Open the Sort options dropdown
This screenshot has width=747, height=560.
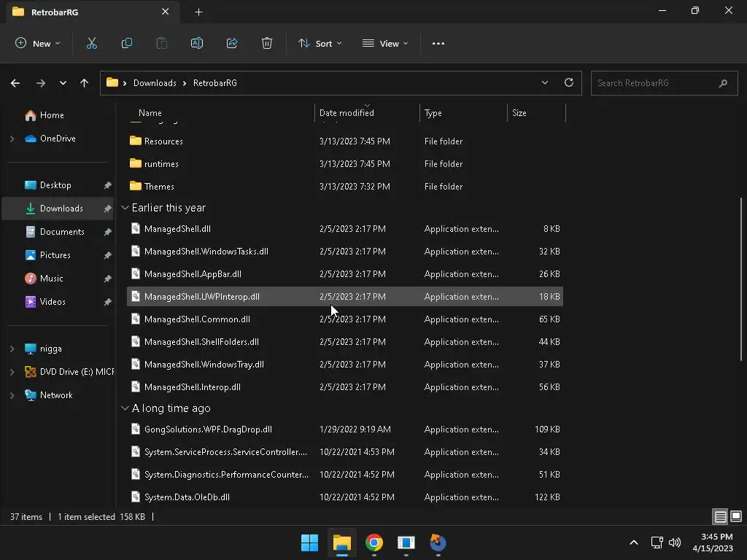[320, 43]
